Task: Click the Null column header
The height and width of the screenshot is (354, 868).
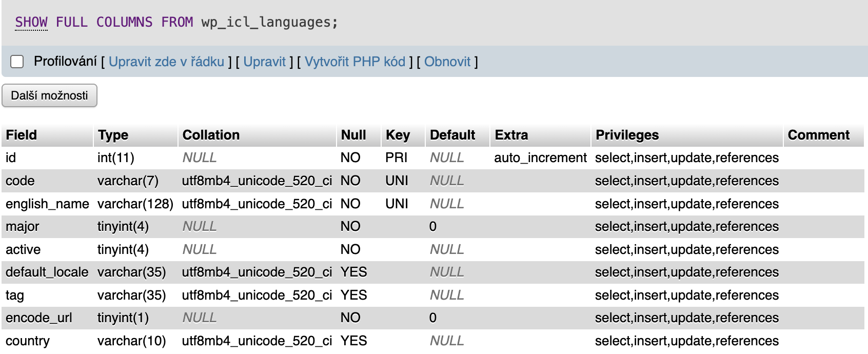Action: tap(353, 135)
